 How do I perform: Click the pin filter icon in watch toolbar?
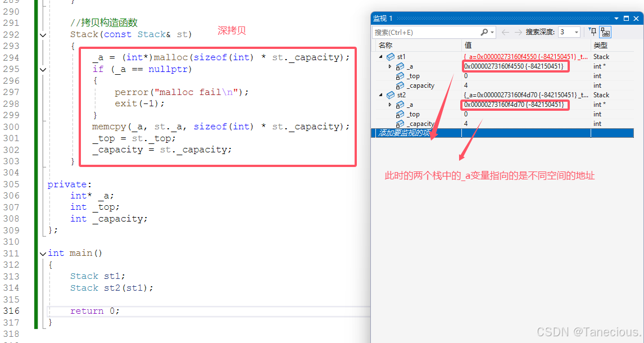tap(592, 31)
